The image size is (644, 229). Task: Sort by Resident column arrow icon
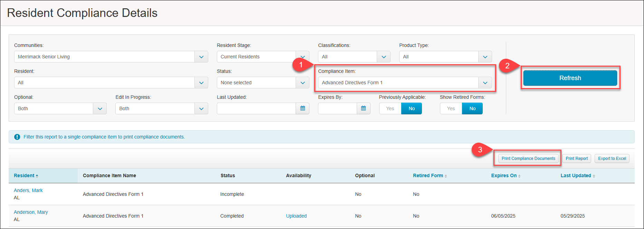tap(37, 176)
